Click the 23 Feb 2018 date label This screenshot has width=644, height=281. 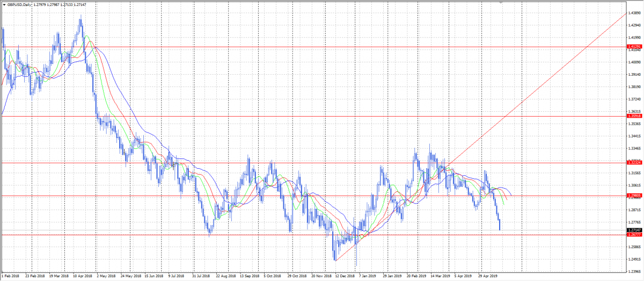(x=35, y=277)
